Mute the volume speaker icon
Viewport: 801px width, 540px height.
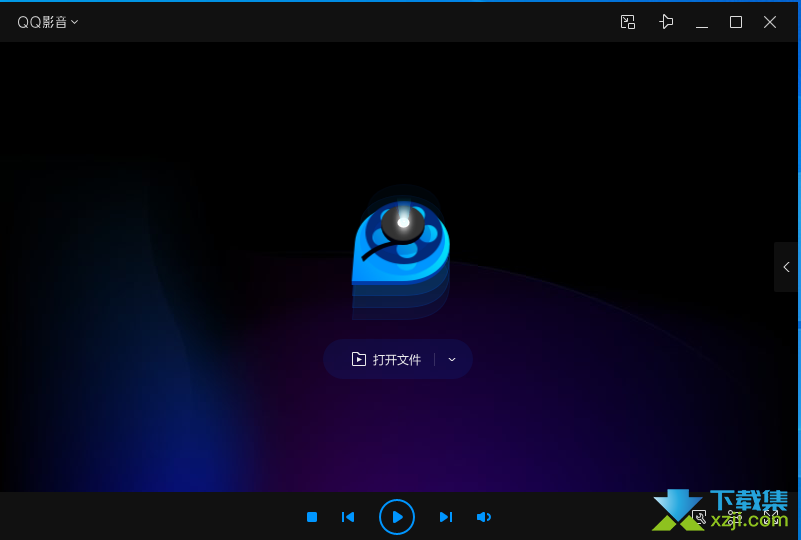pos(483,517)
